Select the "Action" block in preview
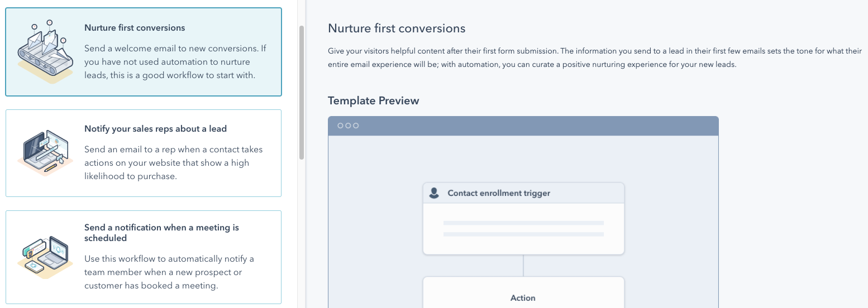This screenshot has width=868, height=308. [x=523, y=292]
